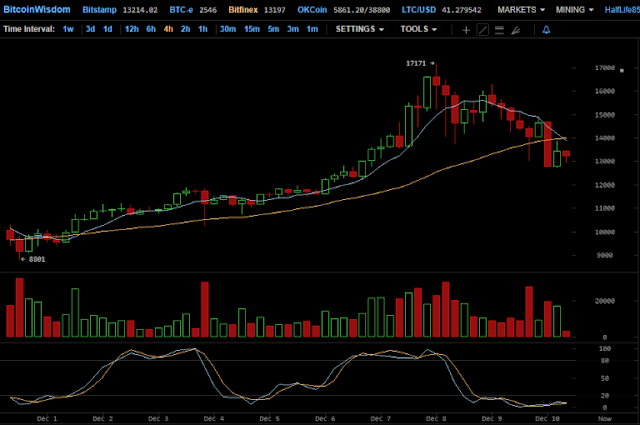640x425 pixels.
Task: Open the MARKETS dropdown menu
Action: pos(521,10)
